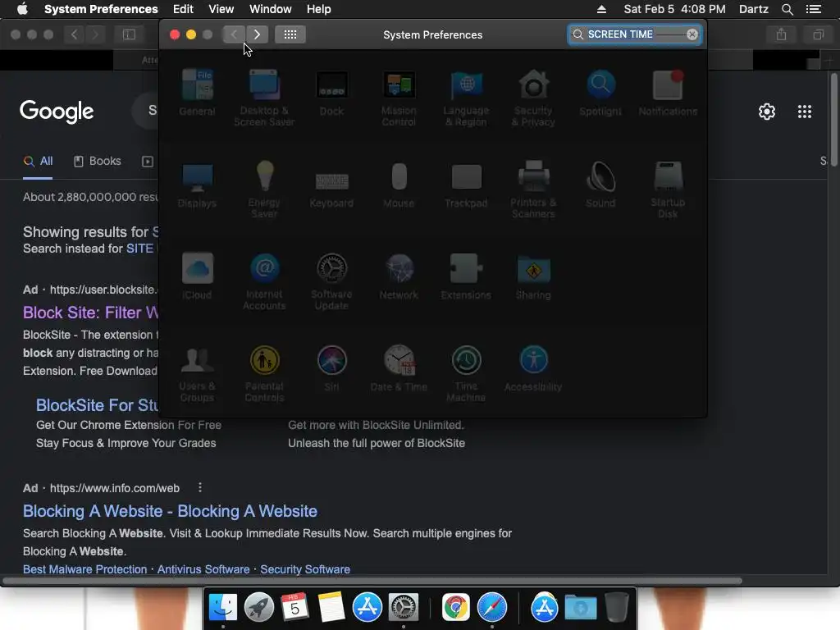Open the BlockSite For Students link
840x630 pixels.
pos(97,405)
